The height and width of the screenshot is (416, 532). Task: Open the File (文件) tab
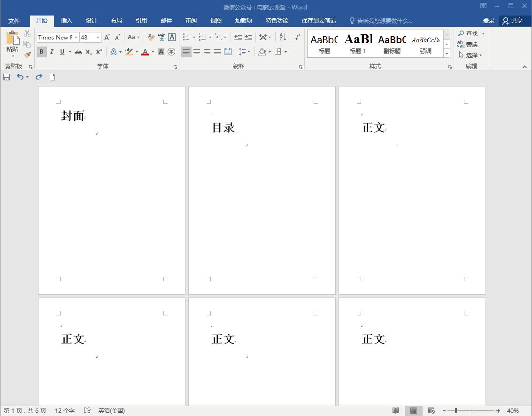coord(14,21)
